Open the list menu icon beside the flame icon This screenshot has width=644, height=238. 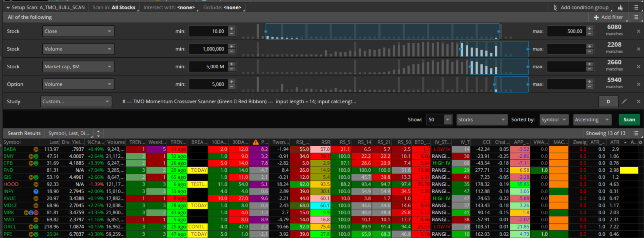[x=636, y=7]
